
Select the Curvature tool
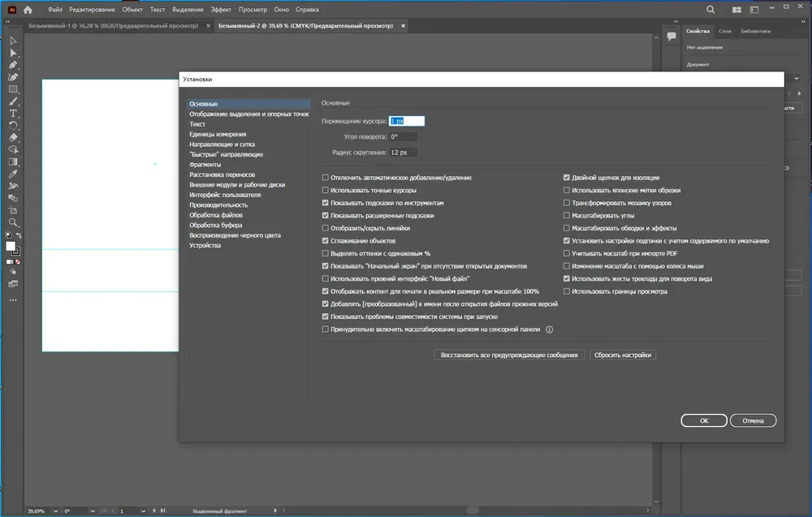[14, 77]
